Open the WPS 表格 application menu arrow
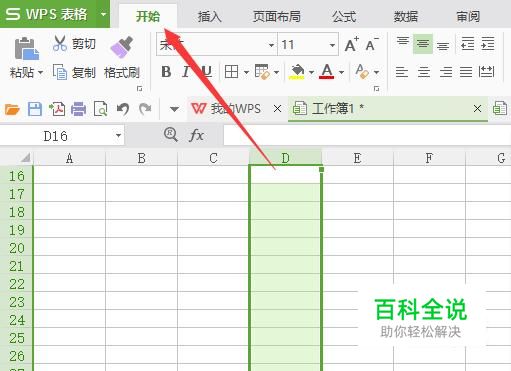This screenshot has height=371, width=511. click(104, 14)
